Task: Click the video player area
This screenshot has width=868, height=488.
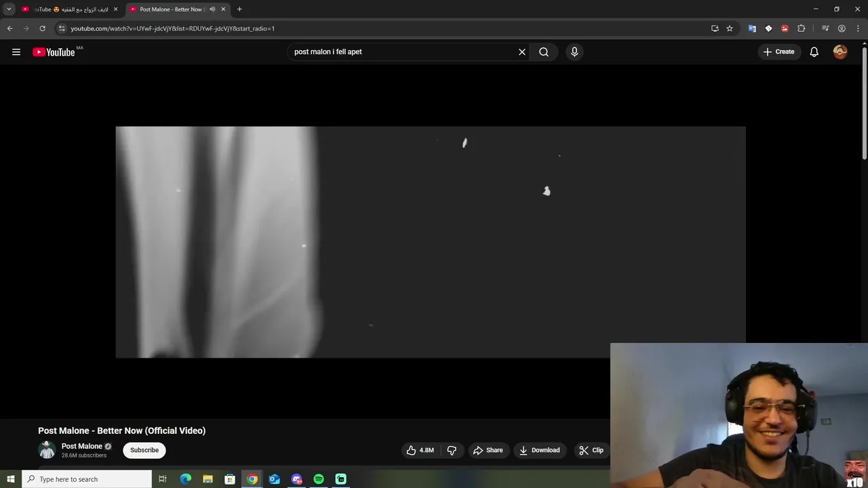Action: (431, 242)
